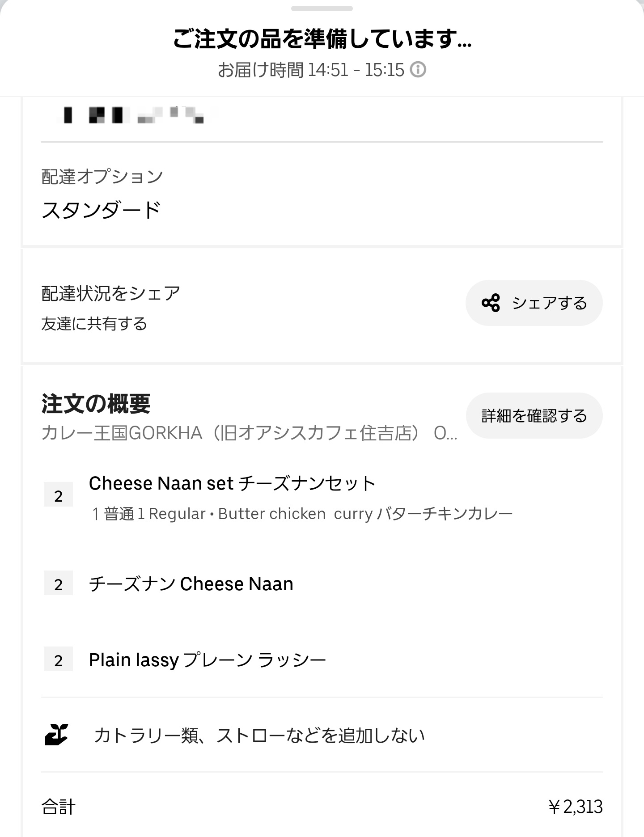This screenshot has width=644, height=837.
Task: Tap quantity badge beside チーズナン Cheese Naan
Action: pyautogui.click(x=58, y=584)
